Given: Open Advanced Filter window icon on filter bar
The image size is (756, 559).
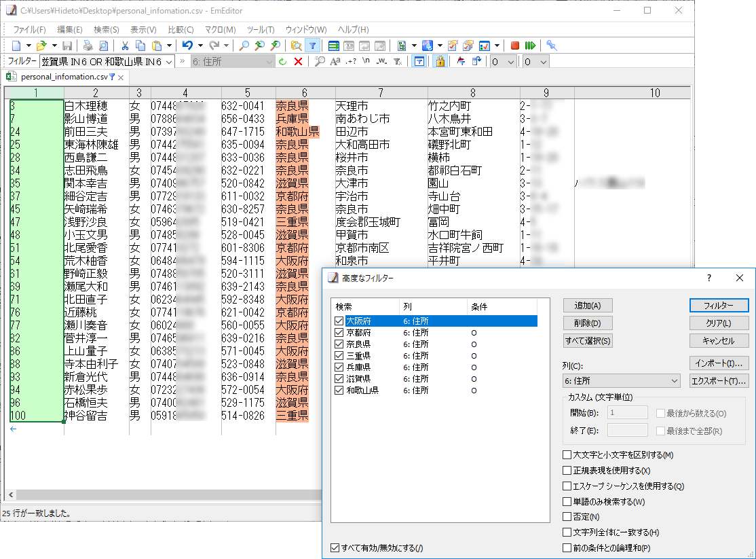Looking at the screenshot, I should [x=419, y=61].
